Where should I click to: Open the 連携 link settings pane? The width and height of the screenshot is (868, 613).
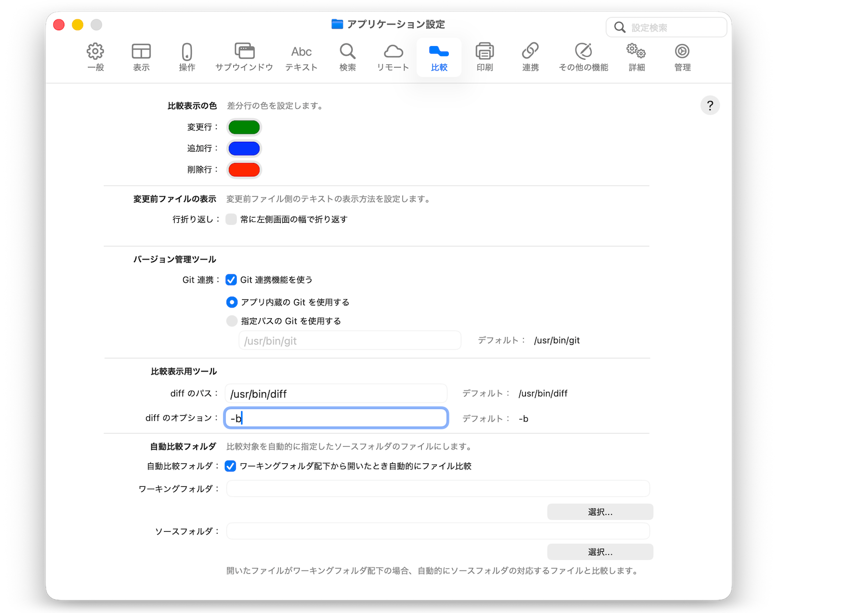coord(531,57)
